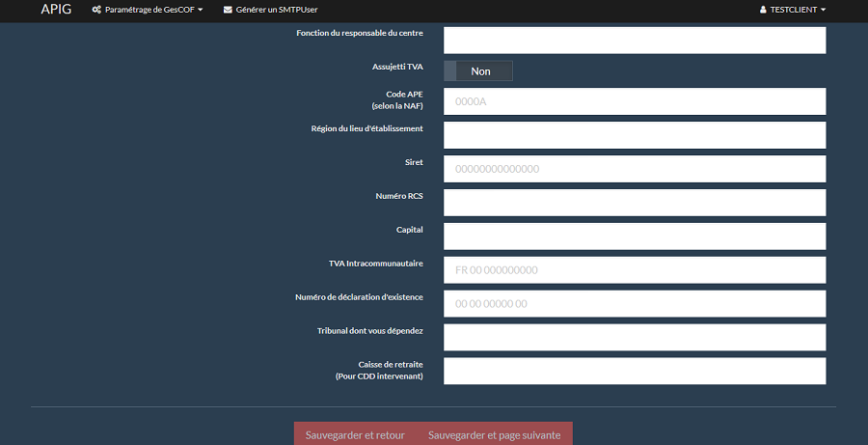Click the Région du lieu d'établissement field

[634, 135]
